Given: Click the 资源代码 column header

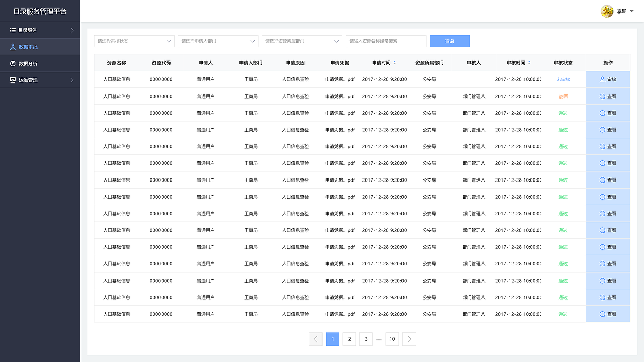Looking at the screenshot, I should click(161, 63).
